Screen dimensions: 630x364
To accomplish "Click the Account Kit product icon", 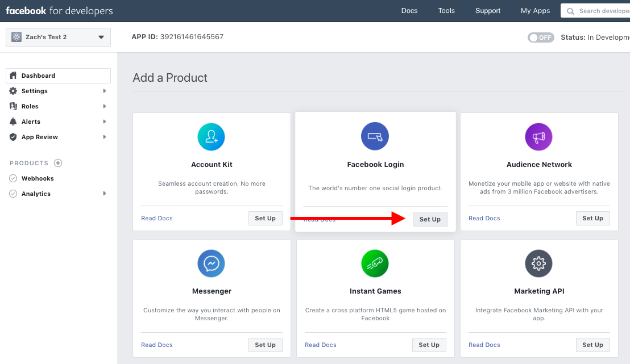I will click(x=212, y=137).
